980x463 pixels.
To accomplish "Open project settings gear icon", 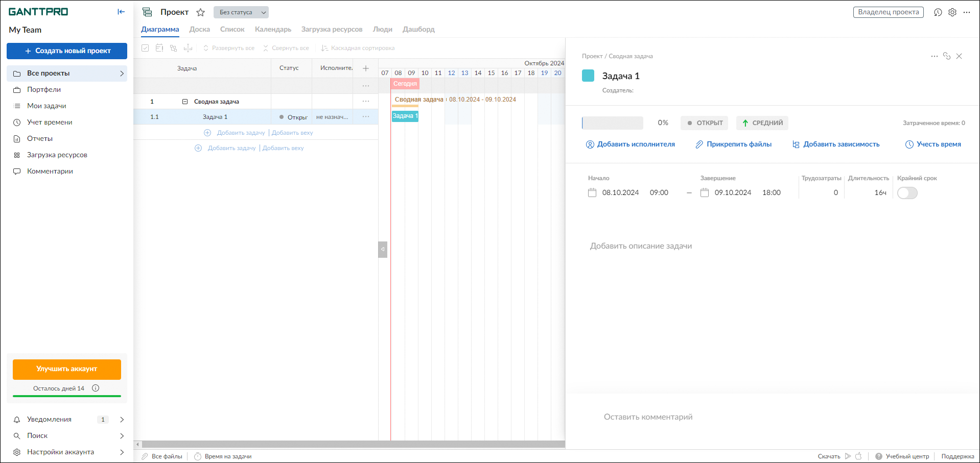I will 952,12.
